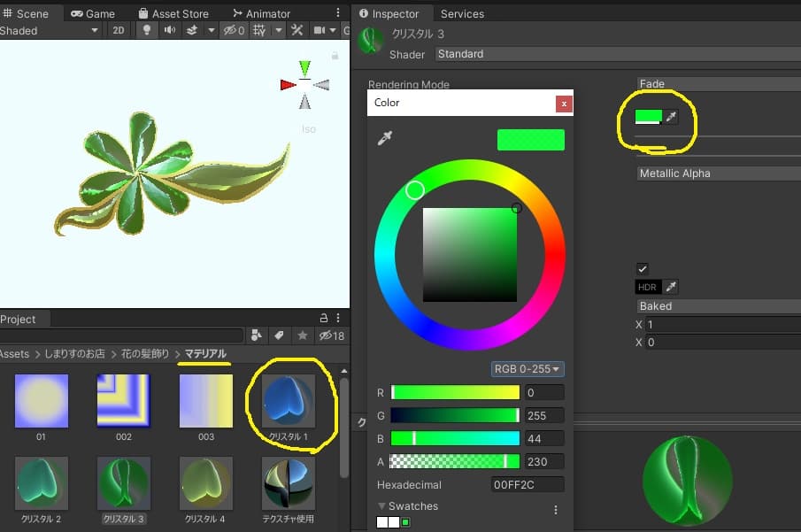The height and width of the screenshot is (532, 801).
Task: Click the eyedropper tool in Color window
Action: point(385,138)
